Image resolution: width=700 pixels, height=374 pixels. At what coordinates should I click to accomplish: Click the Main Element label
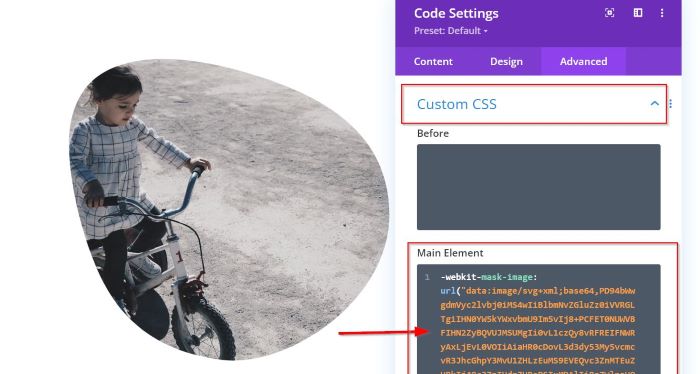450,253
